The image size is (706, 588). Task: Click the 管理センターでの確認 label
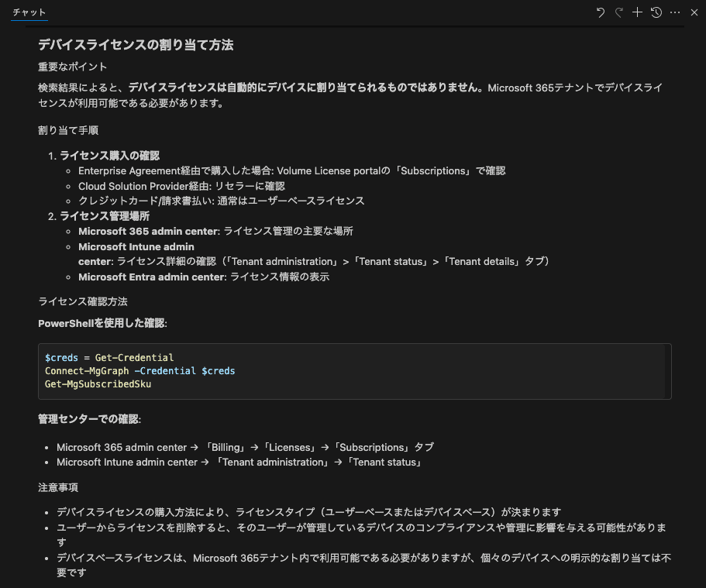pos(89,419)
